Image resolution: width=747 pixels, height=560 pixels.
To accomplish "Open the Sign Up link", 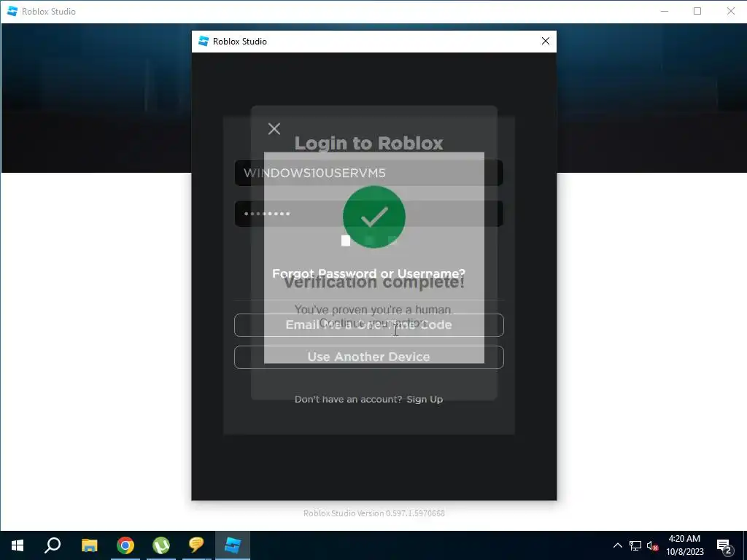I will coord(425,399).
